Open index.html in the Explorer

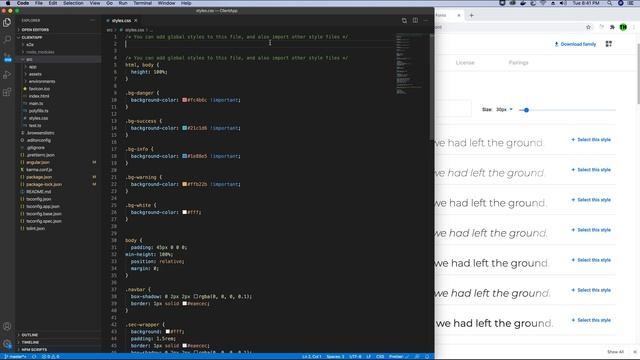pyautogui.click(x=39, y=96)
